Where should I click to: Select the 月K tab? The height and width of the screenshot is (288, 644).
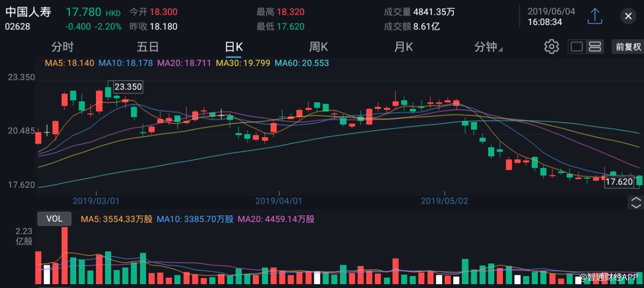pyautogui.click(x=403, y=47)
